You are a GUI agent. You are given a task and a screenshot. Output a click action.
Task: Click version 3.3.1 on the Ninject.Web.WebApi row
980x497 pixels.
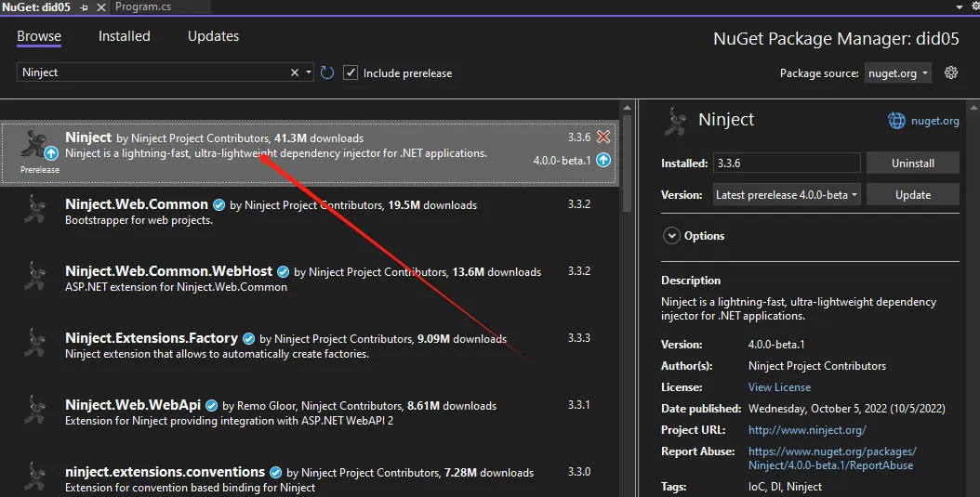578,405
